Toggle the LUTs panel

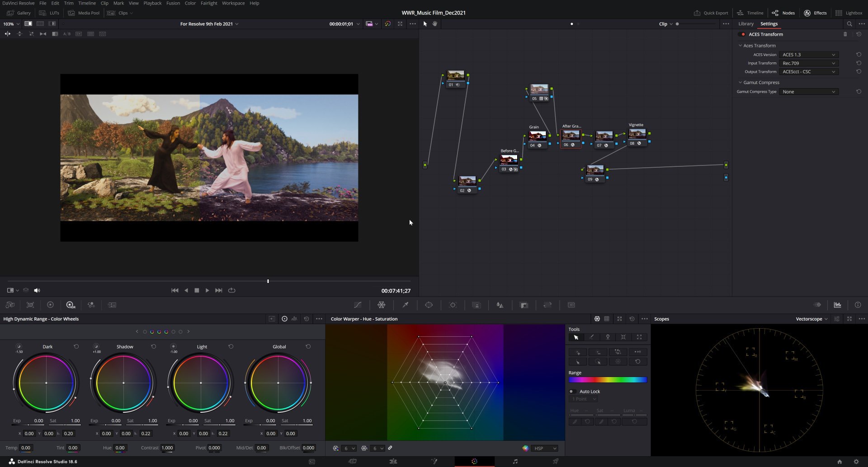click(49, 13)
